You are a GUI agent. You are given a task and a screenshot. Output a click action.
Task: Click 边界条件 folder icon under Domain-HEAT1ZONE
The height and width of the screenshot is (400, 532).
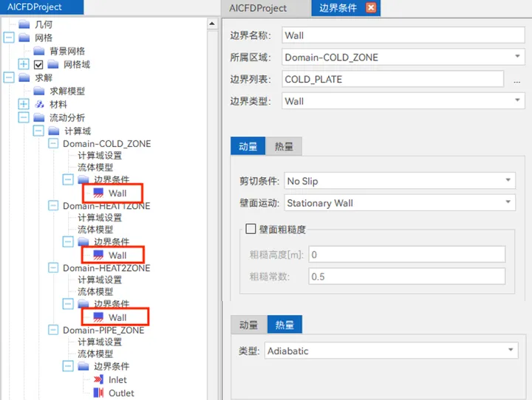[83, 241]
